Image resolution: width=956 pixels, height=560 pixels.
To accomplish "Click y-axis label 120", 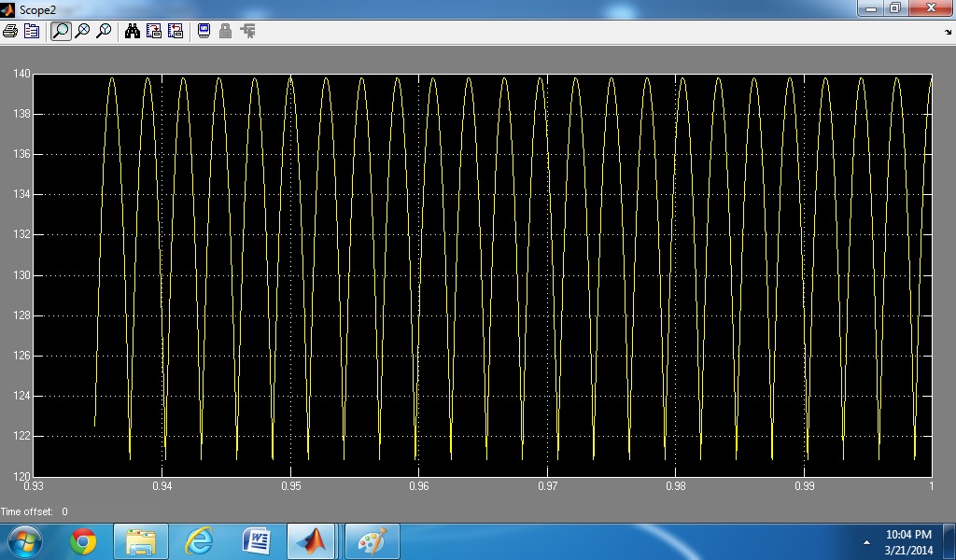I will click(21, 477).
